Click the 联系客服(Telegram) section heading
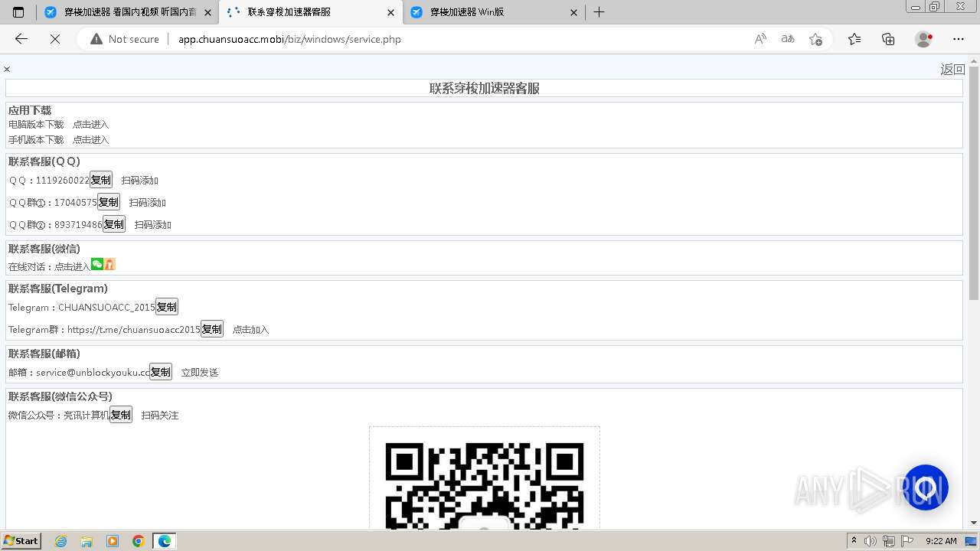The height and width of the screenshot is (551, 980). [58, 289]
